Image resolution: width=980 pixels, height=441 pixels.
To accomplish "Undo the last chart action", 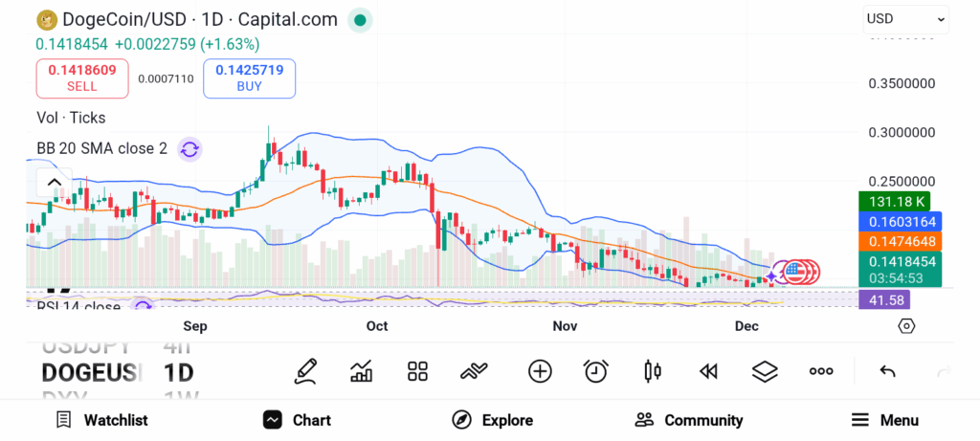I will point(887,371).
